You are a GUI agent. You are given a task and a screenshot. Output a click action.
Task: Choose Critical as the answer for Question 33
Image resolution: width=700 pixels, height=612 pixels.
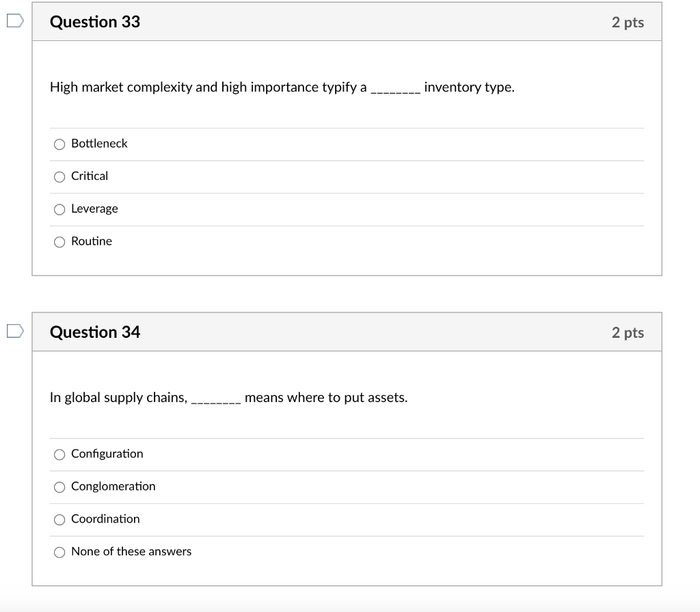point(59,176)
